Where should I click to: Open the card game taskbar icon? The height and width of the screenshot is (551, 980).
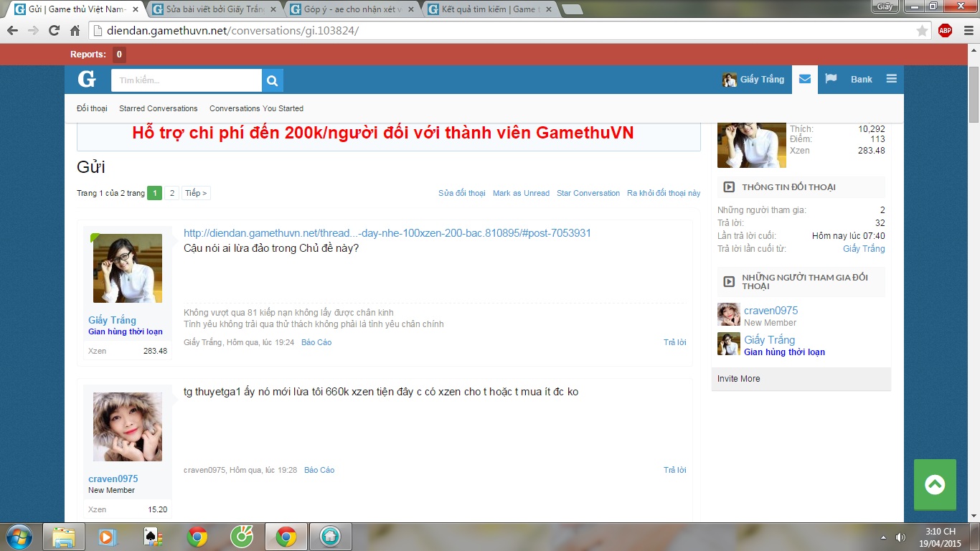153,537
